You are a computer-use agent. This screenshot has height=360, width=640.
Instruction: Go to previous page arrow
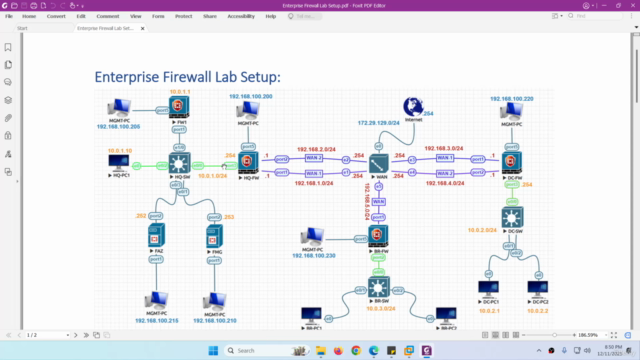pyautogui.click(x=19, y=335)
